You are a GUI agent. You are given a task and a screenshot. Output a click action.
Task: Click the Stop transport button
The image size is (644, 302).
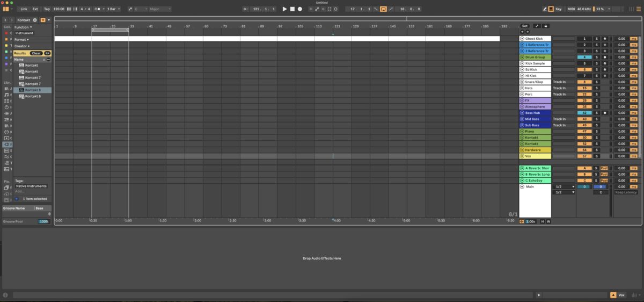[x=292, y=9]
